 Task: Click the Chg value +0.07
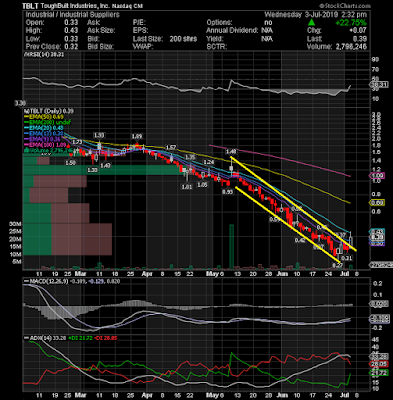coord(359,31)
